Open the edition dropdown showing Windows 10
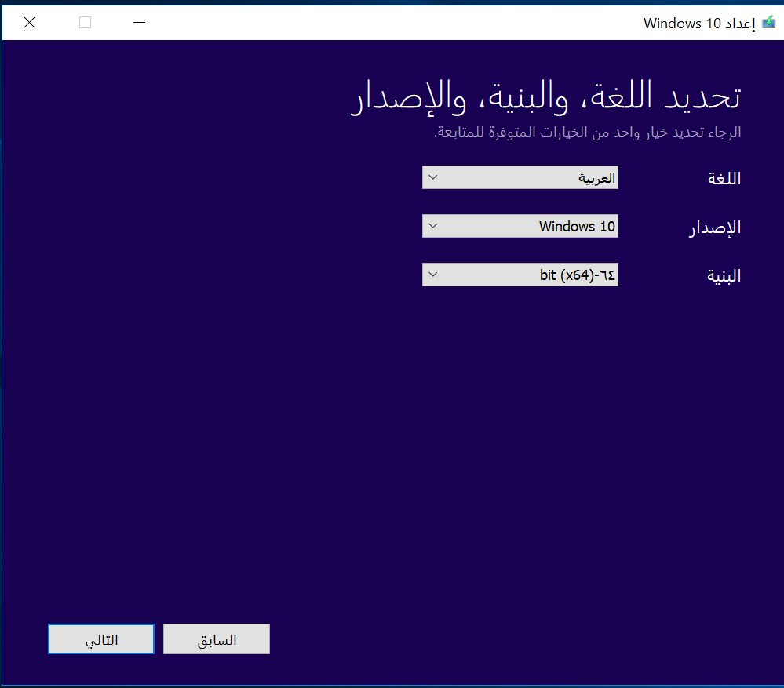784x688 pixels. tap(520, 226)
